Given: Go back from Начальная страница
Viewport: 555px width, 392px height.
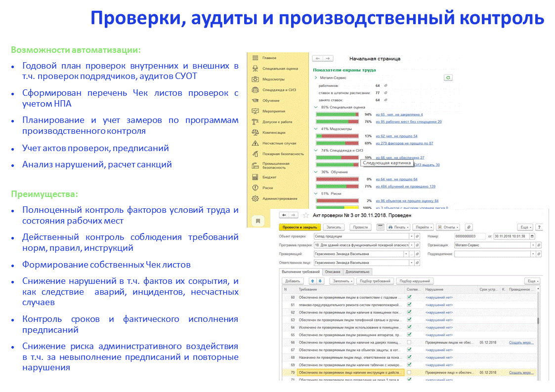Looking at the screenshot, I should pos(317,58).
